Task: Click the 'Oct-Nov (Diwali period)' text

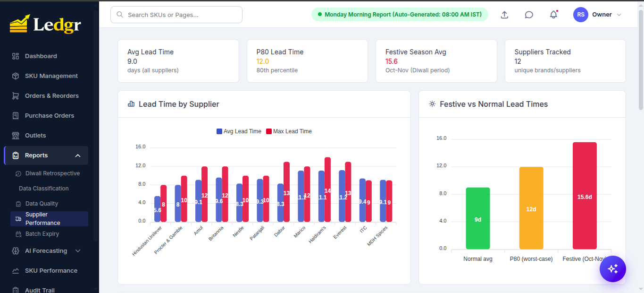Action: [x=418, y=70]
